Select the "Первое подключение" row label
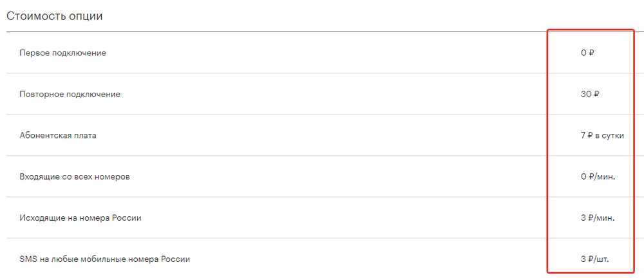This screenshot has height=278, width=644. pyautogui.click(x=63, y=53)
